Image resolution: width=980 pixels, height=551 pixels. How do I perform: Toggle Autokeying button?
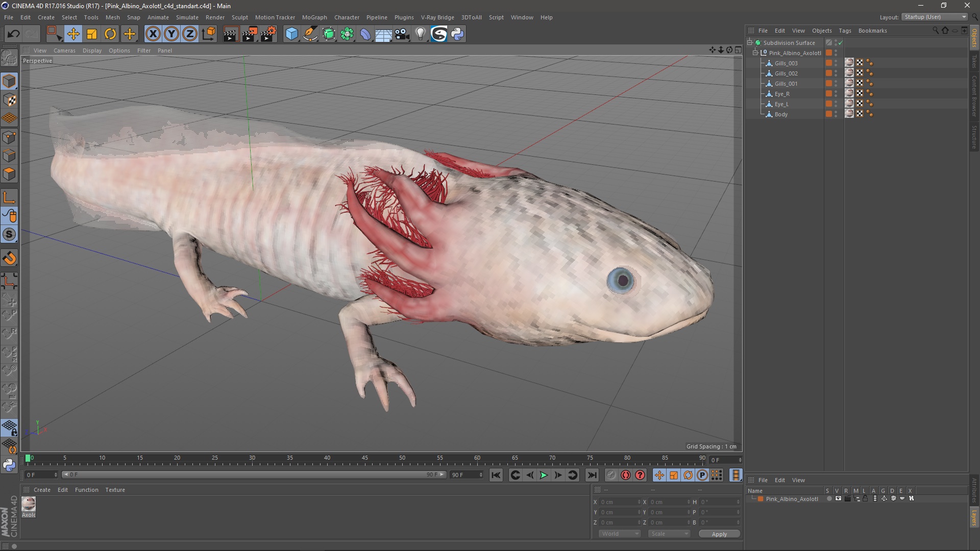click(x=626, y=475)
